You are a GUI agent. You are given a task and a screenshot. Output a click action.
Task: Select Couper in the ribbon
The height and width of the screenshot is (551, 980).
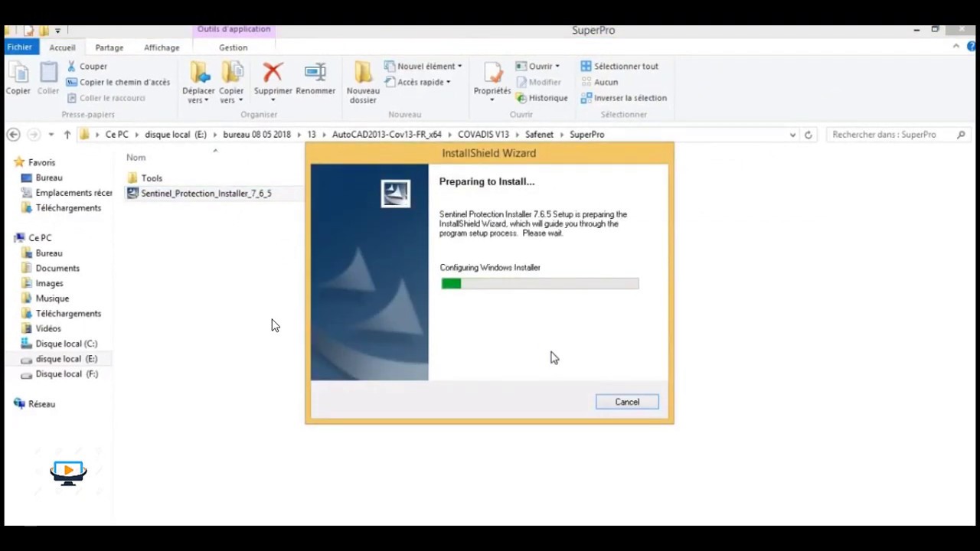tap(87, 67)
